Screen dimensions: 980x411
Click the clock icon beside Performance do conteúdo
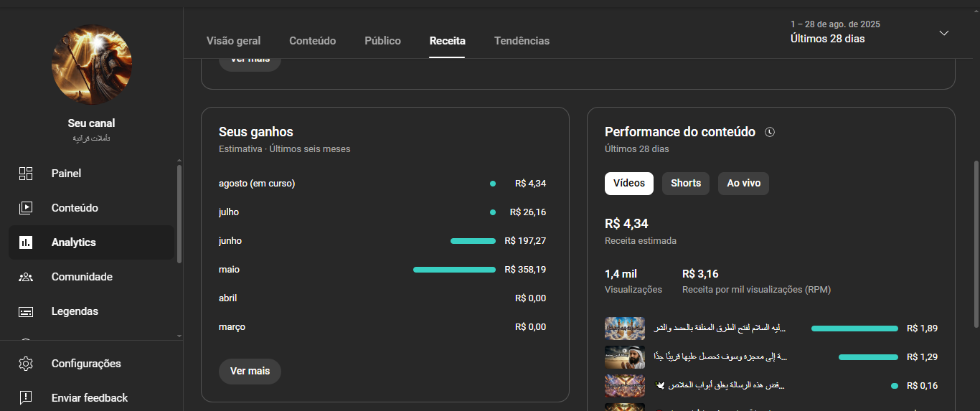[x=770, y=132]
